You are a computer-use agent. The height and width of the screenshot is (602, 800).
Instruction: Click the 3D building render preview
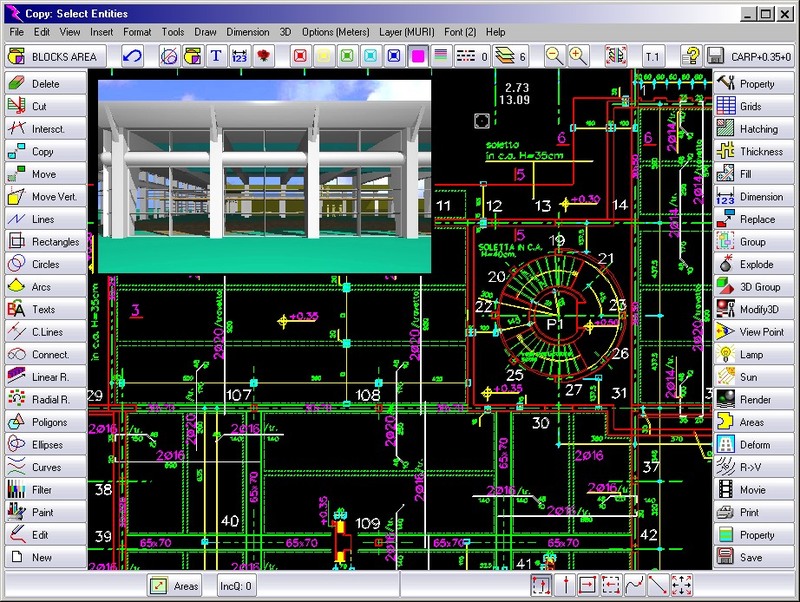[x=264, y=176]
